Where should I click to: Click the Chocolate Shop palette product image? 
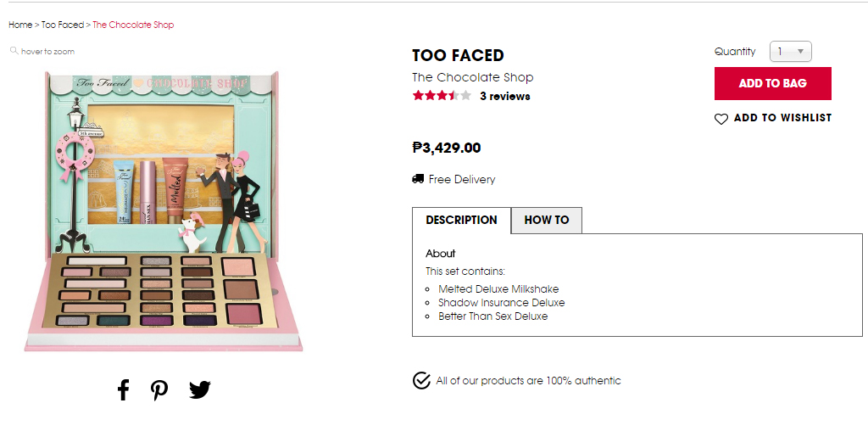pos(164,210)
